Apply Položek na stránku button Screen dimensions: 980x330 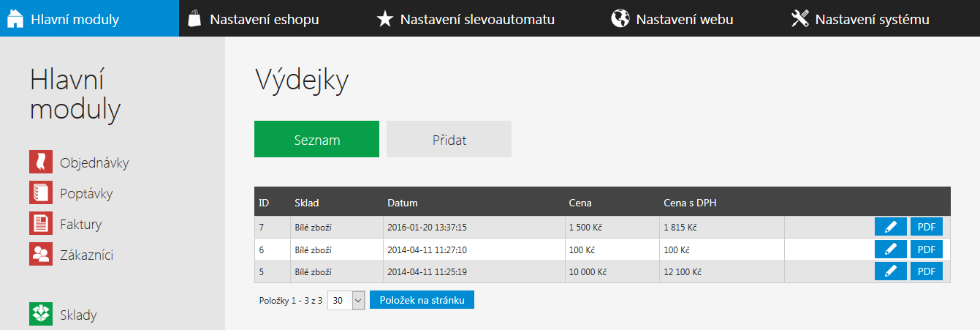(422, 300)
